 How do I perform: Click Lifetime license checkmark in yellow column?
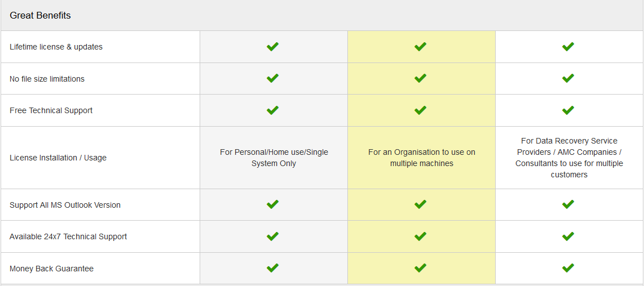click(420, 47)
